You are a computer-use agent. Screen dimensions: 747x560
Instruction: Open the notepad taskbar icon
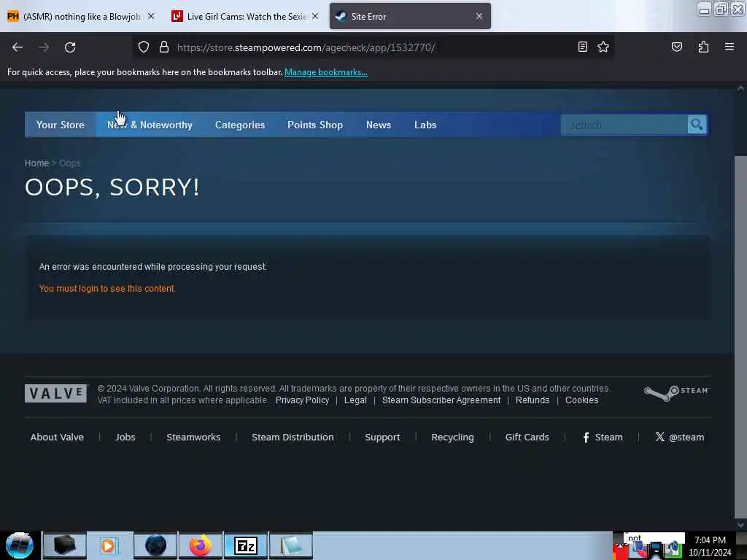pos(291,545)
